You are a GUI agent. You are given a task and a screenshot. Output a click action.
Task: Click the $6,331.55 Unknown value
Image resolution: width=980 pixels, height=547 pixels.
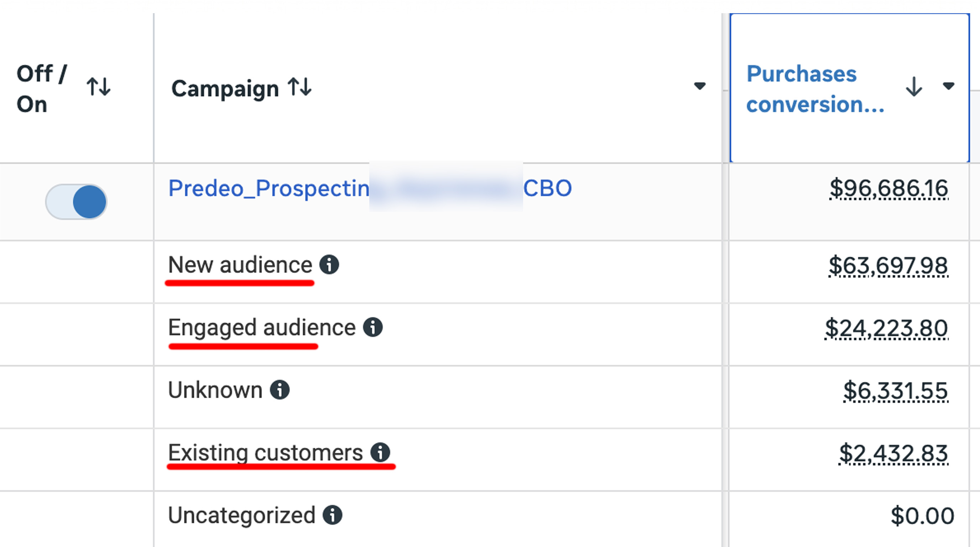(x=896, y=391)
